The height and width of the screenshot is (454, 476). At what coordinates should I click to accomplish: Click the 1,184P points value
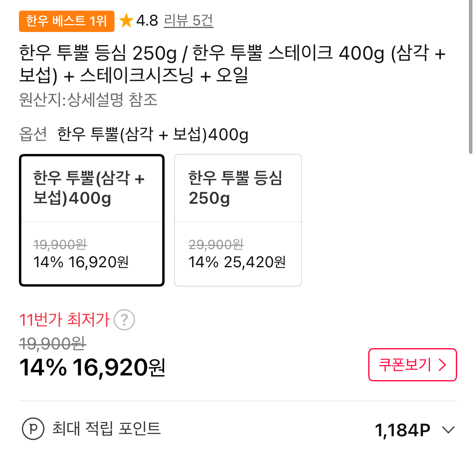click(x=402, y=430)
